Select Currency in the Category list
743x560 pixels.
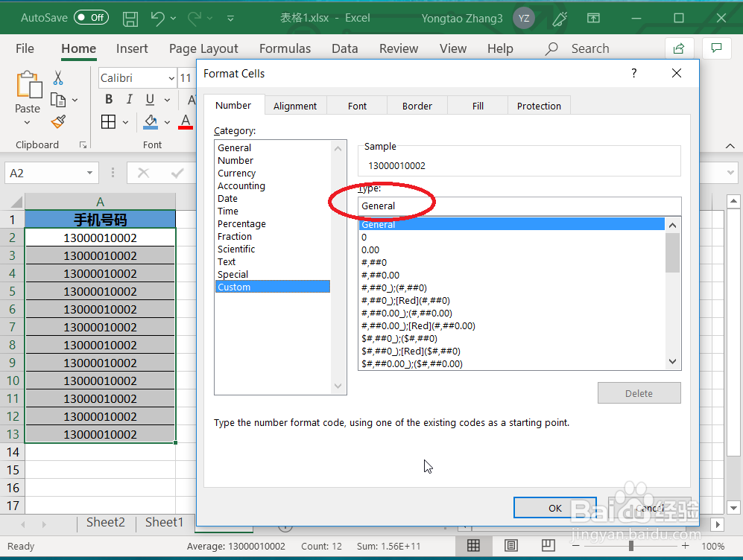pos(236,173)
